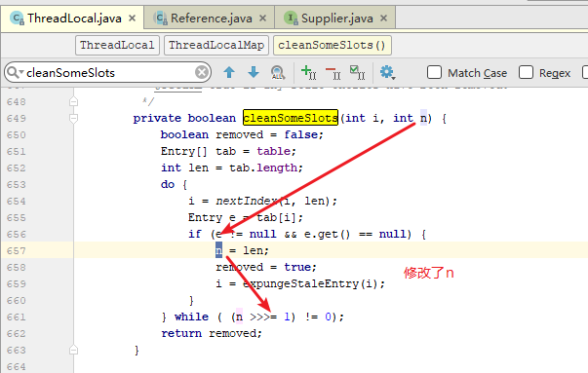The width and height of the screenshot is (588, 373).
Task: Click 'removed = true;' statement
Action: [266, 267]
